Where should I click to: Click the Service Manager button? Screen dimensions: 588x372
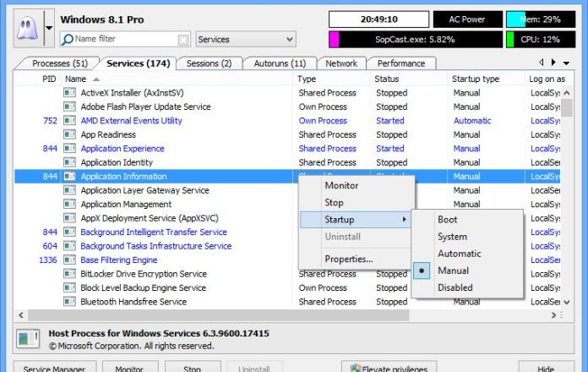pos(55,367)
